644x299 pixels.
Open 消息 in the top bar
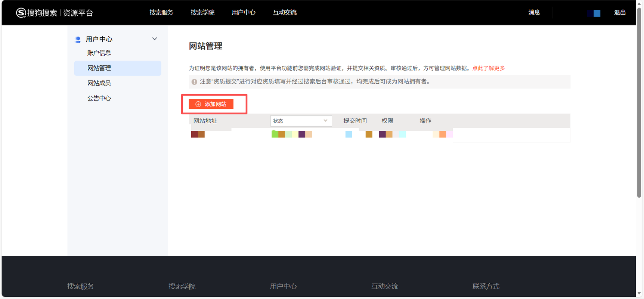(534, 12)
